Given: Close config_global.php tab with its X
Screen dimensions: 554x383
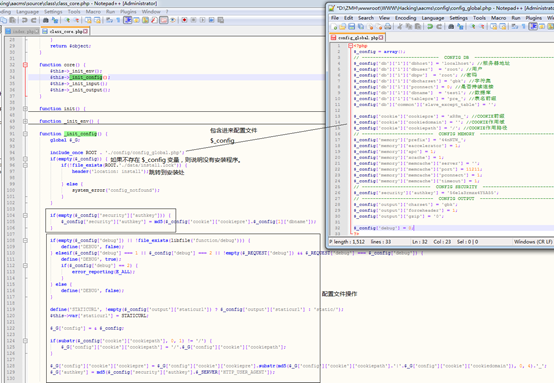Looking at the screenshot, I should tap(381, 37).
